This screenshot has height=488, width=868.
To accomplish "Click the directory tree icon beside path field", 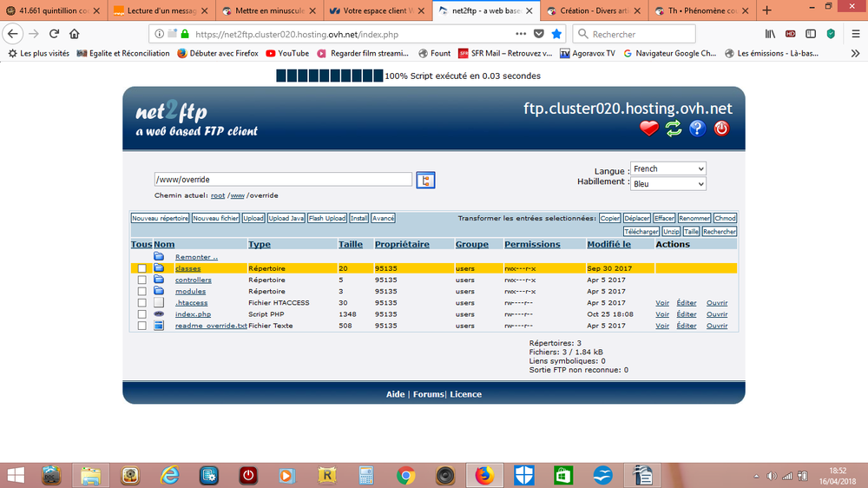I will (x=425, y=180).
